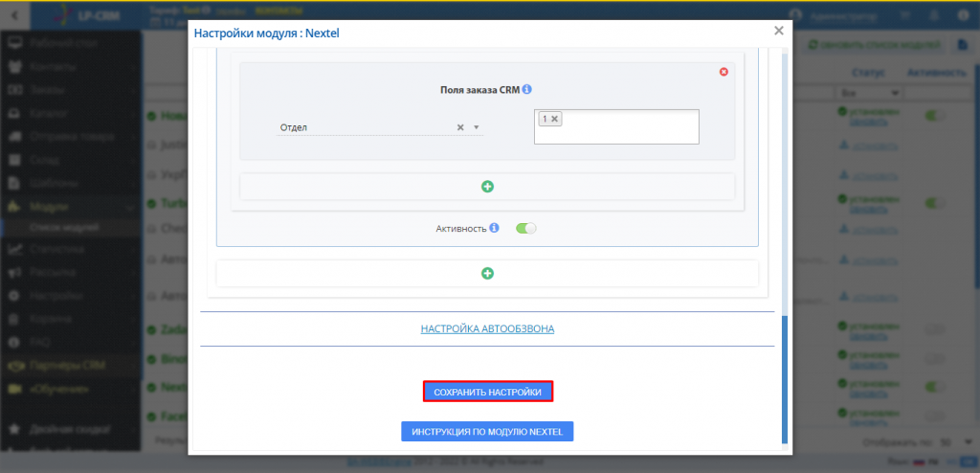980x473 pixels.
Task: Add a new rule with the lower green plus
Action: click(487, 274)
